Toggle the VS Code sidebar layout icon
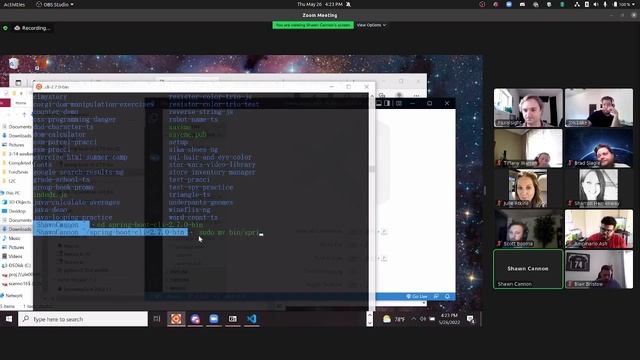 coord(387,103)
